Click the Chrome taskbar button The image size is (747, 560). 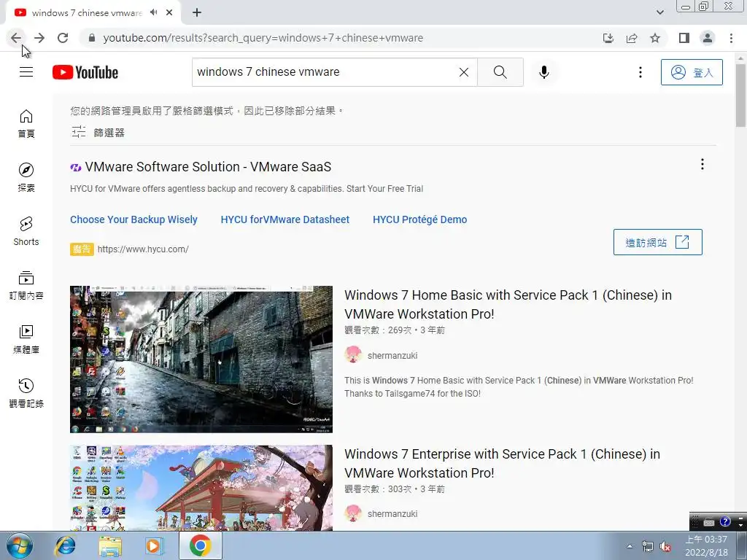[200, 545]
